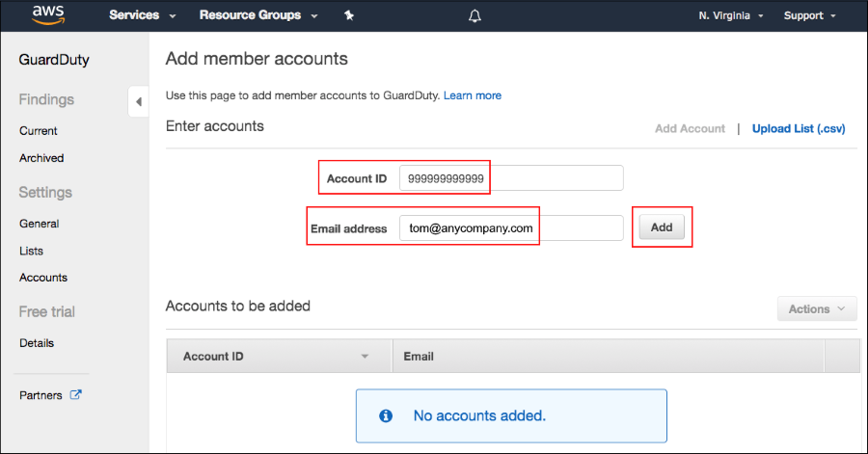Click the Add button

pyautogui.click(x=662, y=227)
